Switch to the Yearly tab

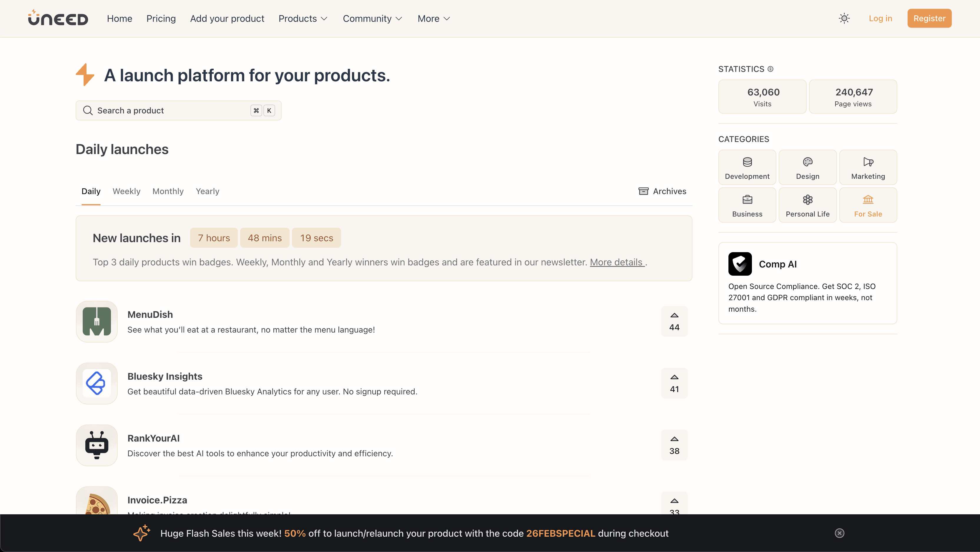(x=207, y=191)
